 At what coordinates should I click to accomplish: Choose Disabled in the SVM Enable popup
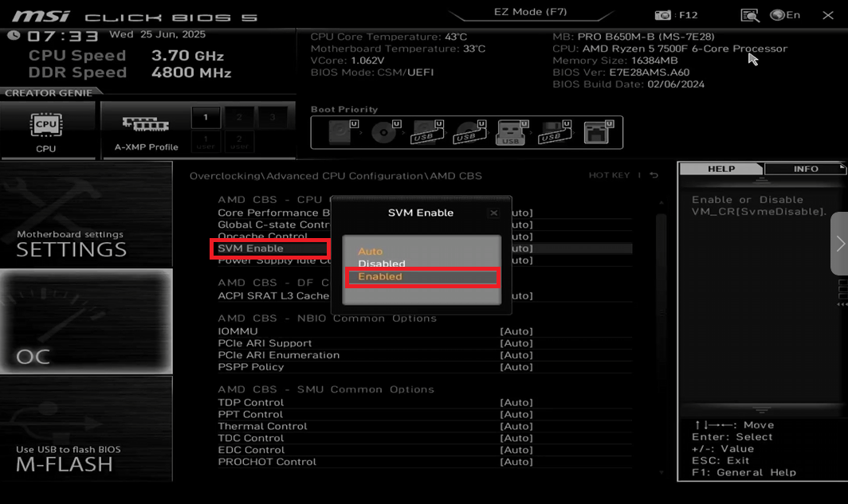tap(382, 264)
